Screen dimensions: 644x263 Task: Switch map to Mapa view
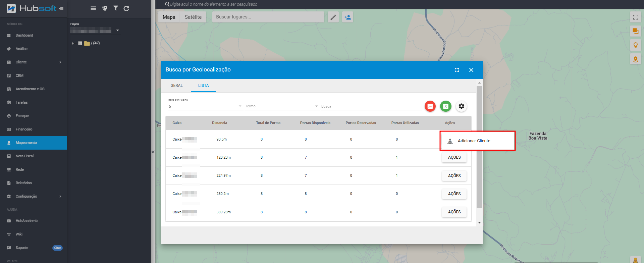[x=169, y=17]
